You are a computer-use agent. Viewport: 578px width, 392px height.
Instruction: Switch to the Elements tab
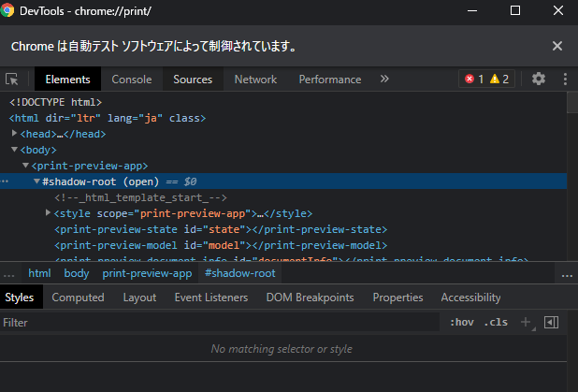pyautogui.click(x=67, y=80)
